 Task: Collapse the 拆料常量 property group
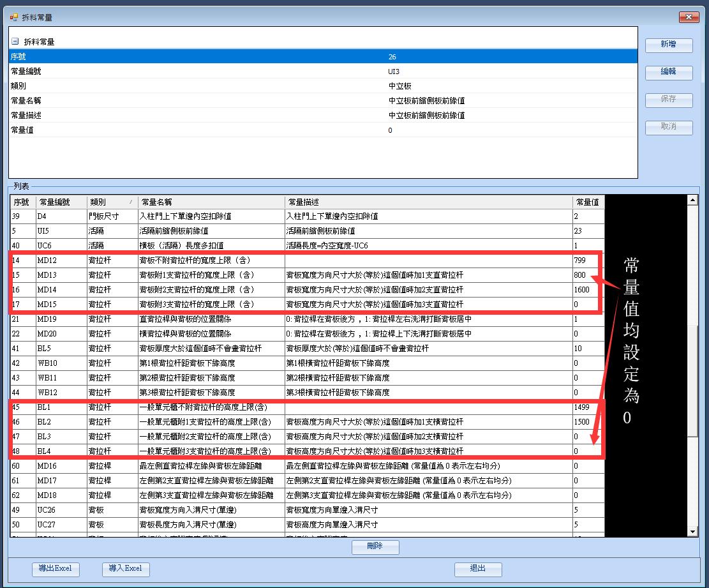pos(15,41)
